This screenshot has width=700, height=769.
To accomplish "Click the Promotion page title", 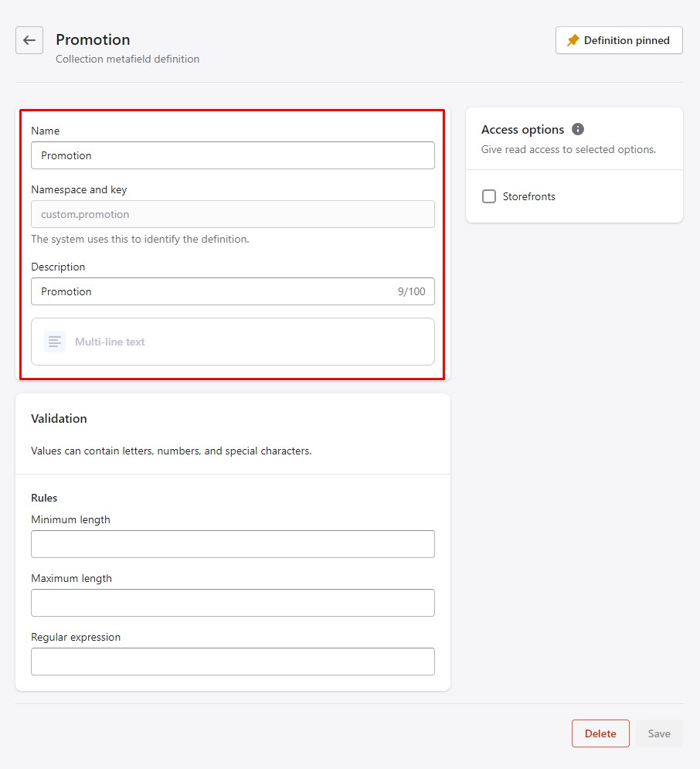I will point(93,39).
